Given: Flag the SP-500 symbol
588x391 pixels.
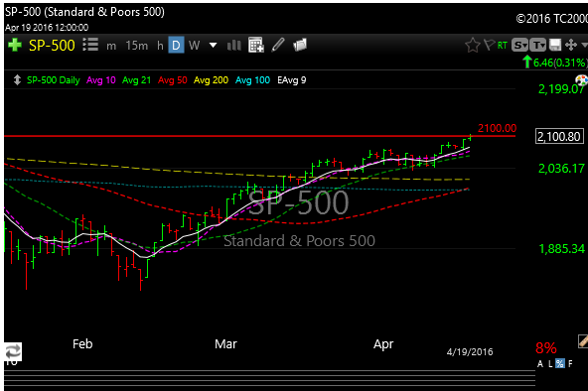Looking at the screenshot, I should (489, 46).
